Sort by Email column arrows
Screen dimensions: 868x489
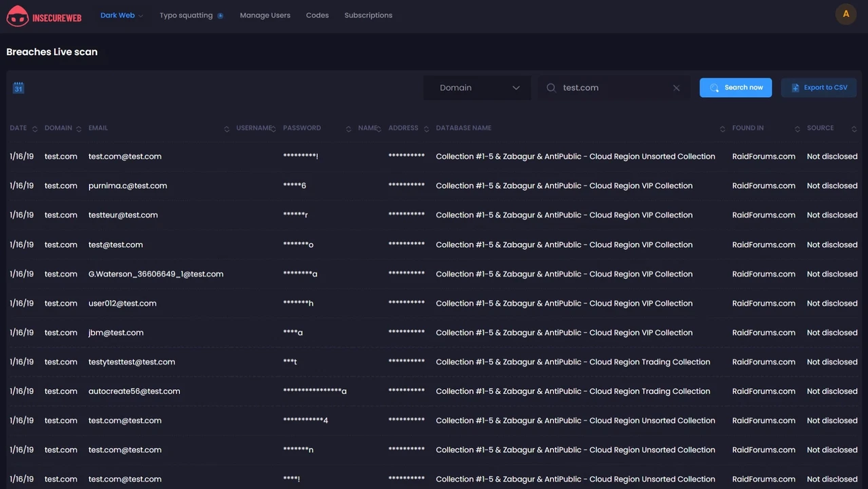(x=227, y=128)
